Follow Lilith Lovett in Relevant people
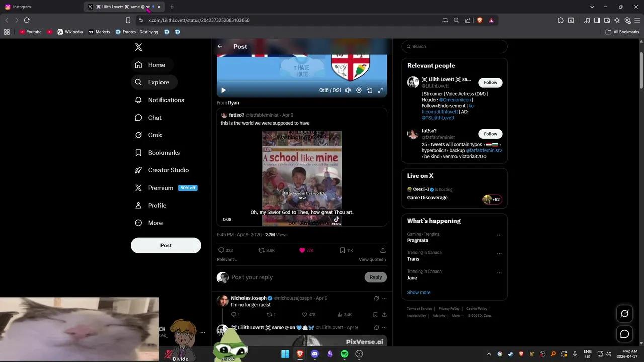Screen dimensions: 644x362 490,83
